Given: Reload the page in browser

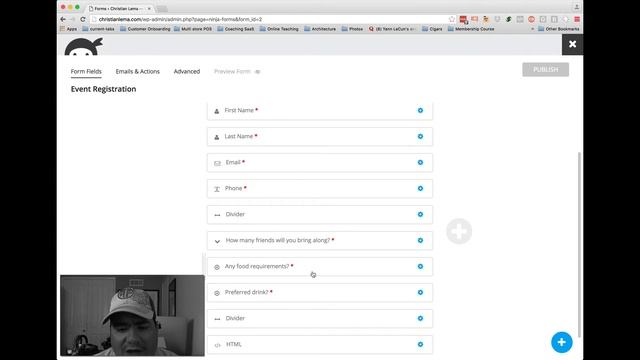Looking at the screenshot, I should point(82,19).
